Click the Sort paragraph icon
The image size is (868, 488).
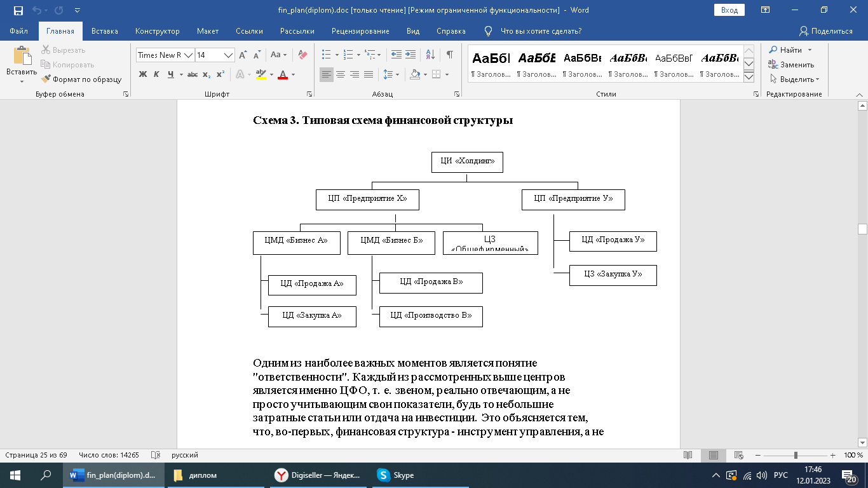(x=430, y=55)
